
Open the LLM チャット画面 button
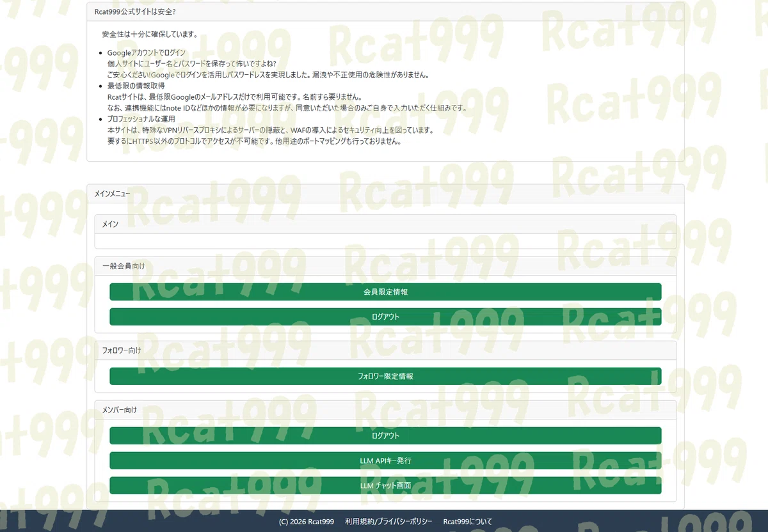click(x=385, y=485)
